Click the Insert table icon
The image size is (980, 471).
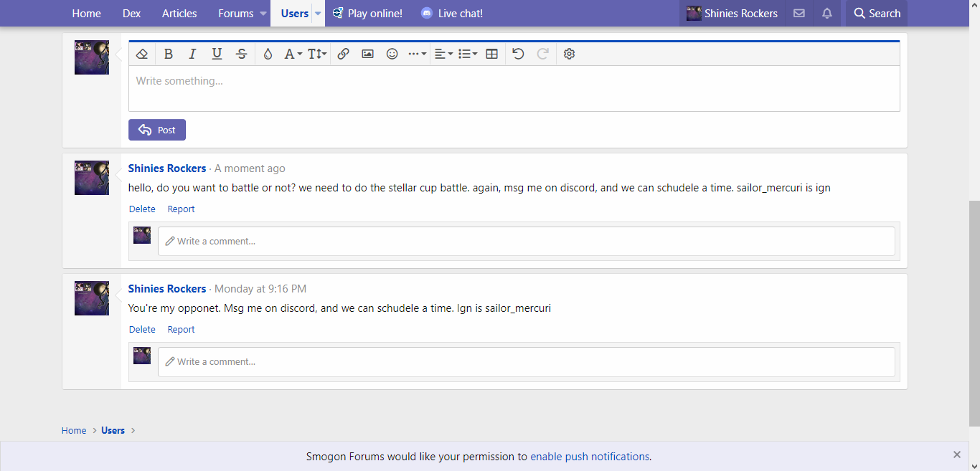(491, 54)
